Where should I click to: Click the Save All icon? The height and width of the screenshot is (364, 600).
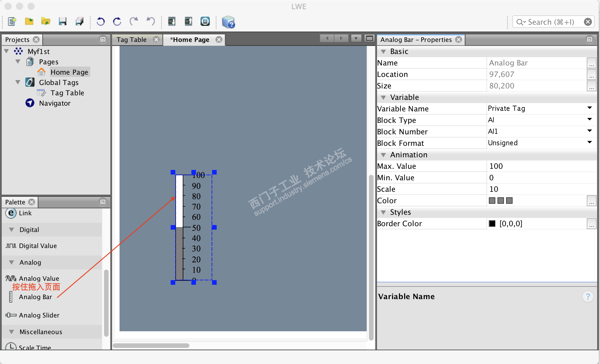(79, 22)
